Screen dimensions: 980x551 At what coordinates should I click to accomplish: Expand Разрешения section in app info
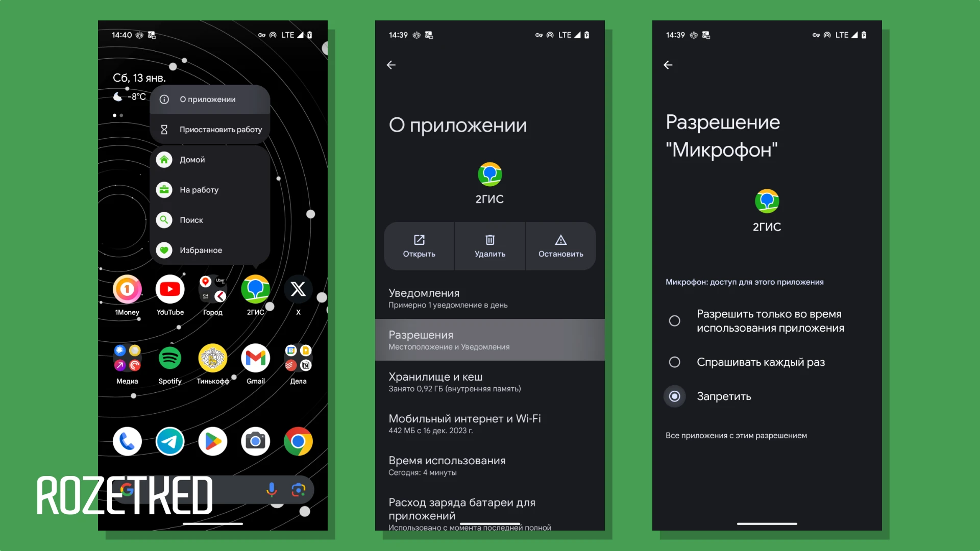point(489,339)
